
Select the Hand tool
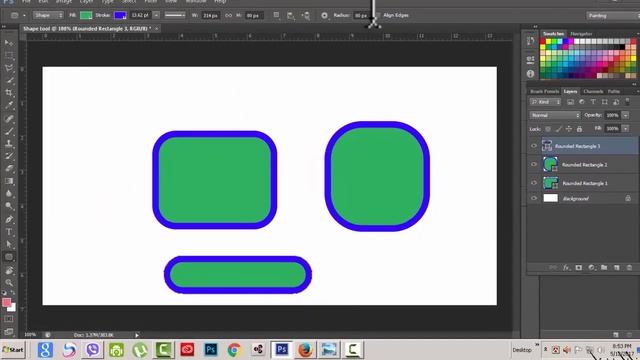coord(9,270)
